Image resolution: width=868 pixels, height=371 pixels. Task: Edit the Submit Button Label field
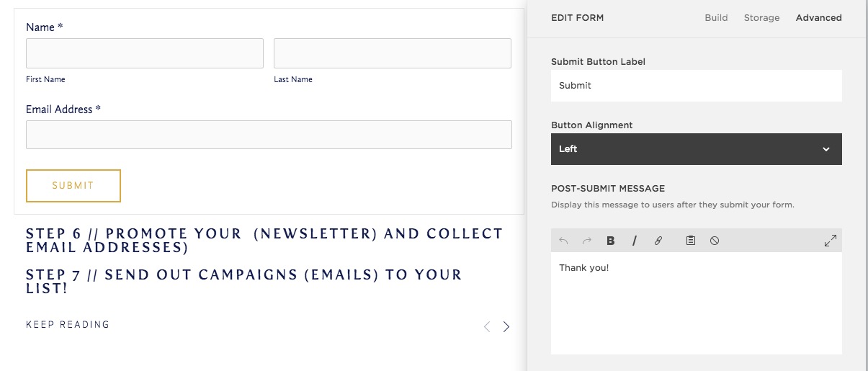[697, 85]
